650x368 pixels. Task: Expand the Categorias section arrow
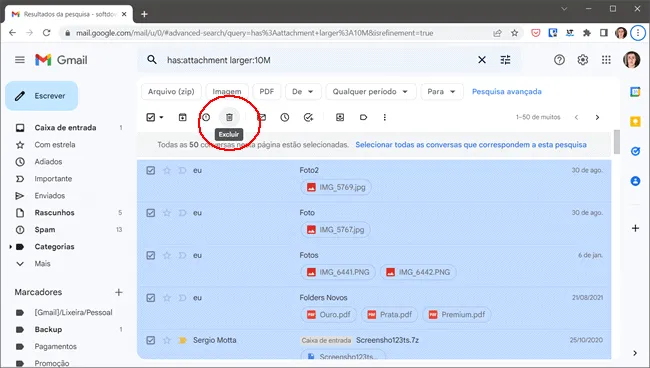tap(10, 247)
